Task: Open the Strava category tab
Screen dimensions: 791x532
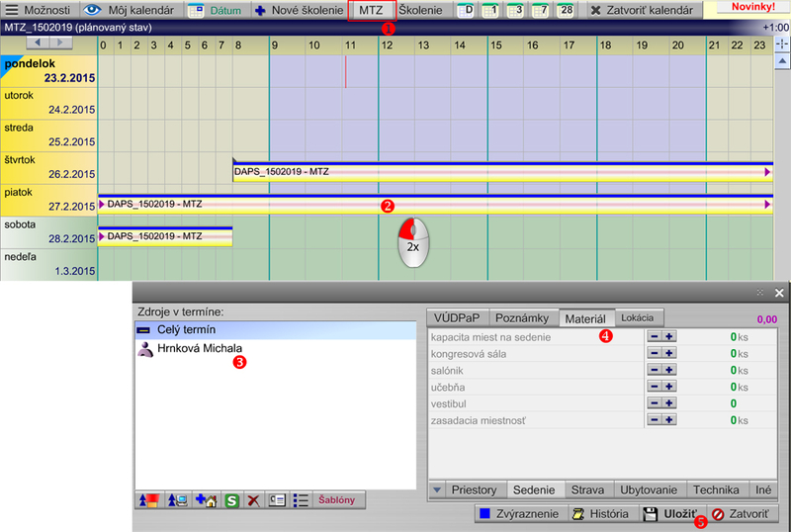Action: (589, 489)
